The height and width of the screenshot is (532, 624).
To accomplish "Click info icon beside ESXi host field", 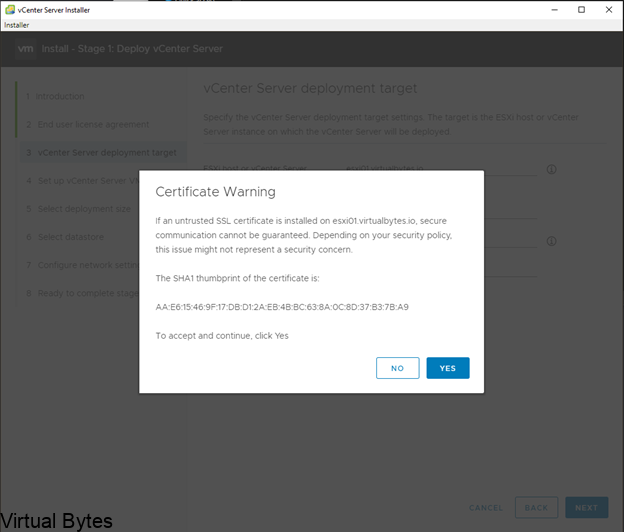I will 551,170.
